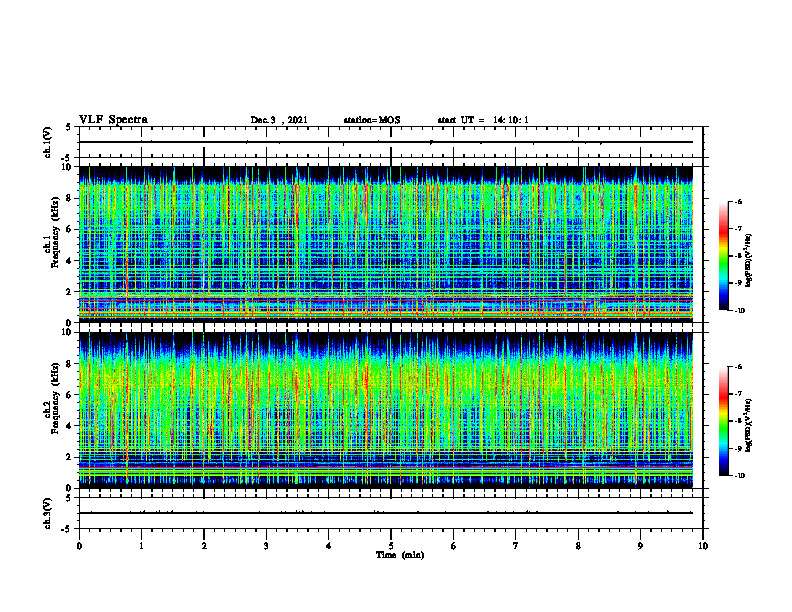Click the "ch.1(V)" axis label
Screen dimensions: 792x612
click(x=47, y=142)
